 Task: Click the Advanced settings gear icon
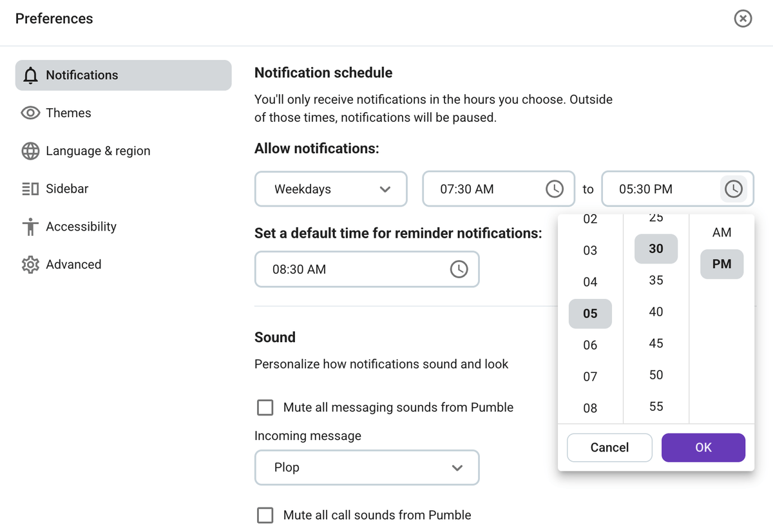coord(30,264)
